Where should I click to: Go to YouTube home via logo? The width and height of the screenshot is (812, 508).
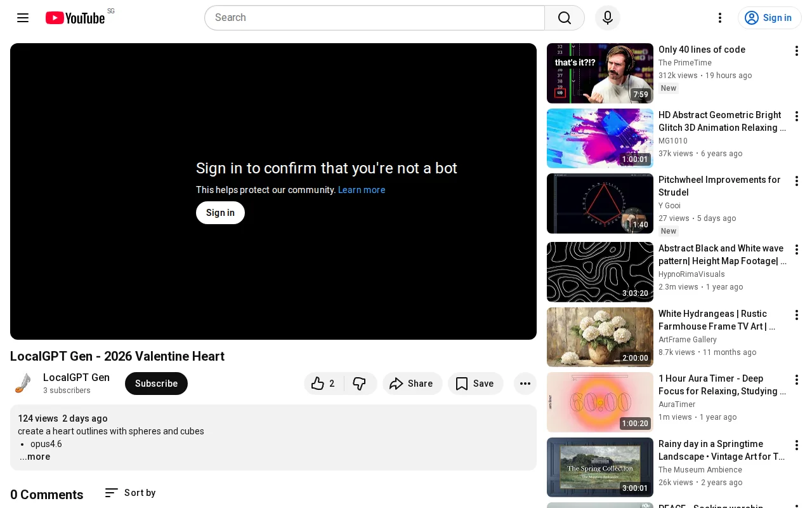pos(75,18)
